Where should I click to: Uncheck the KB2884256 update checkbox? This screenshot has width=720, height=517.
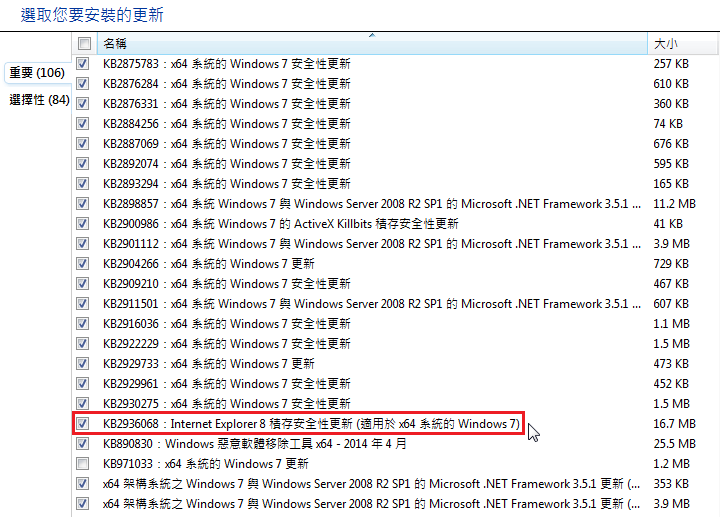pos(83,124)
